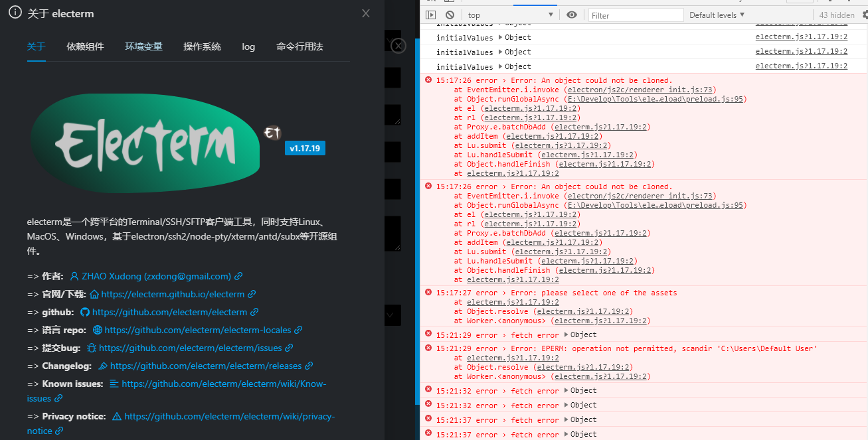The width and height of the screenshot is (868, 440).
Task: Open the top JavaScript context dropdown
Action: click(510, 15)
